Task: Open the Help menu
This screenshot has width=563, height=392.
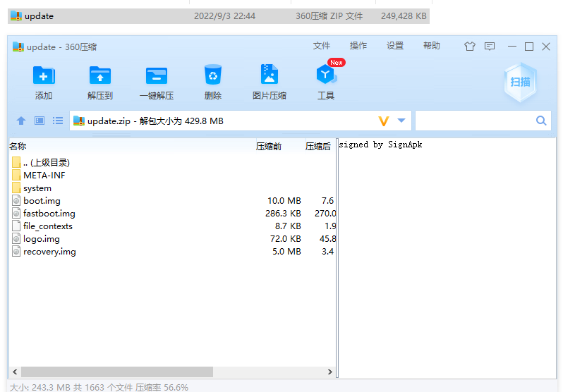Action: [x=432, y=46]
